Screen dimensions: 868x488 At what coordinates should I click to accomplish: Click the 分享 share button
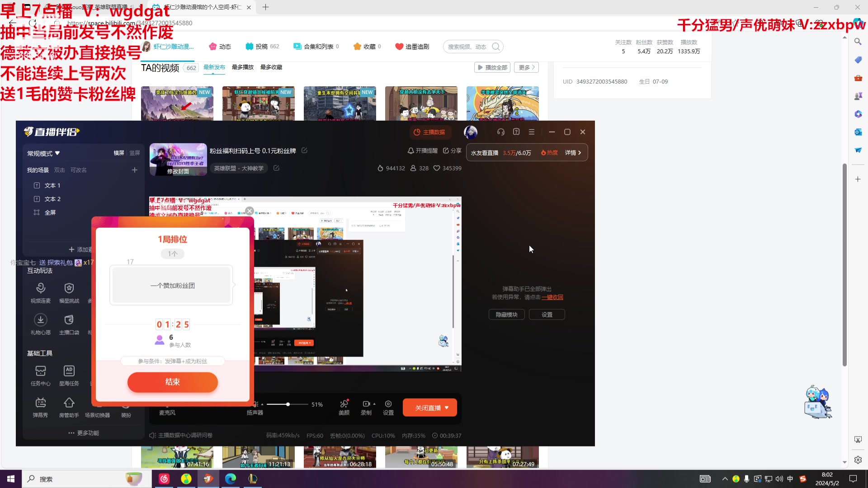[x=452, y=151]
